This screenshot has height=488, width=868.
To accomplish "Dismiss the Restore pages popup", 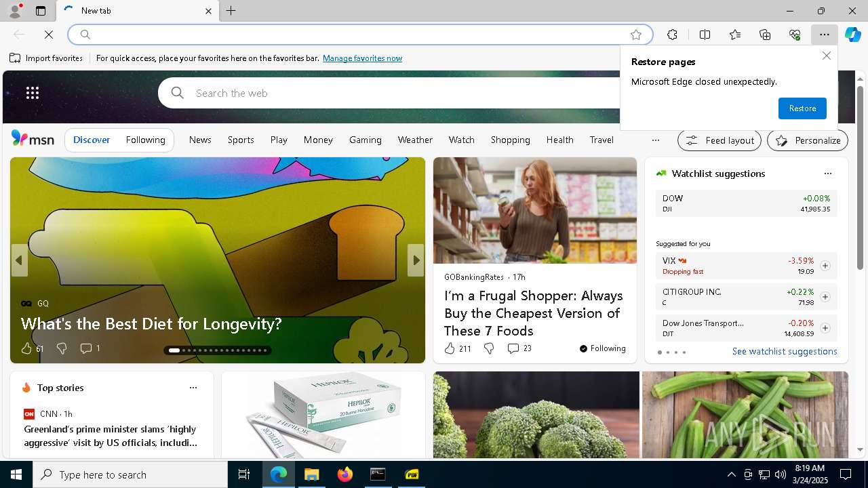I will pyautogui.click(x=826, y=56).
